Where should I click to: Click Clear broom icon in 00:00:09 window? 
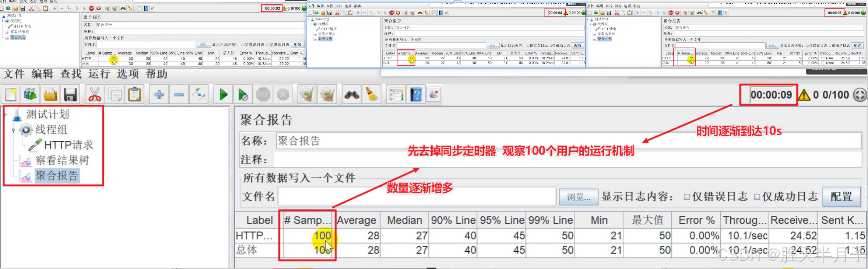pyautogui.click(x=307, y=94)
